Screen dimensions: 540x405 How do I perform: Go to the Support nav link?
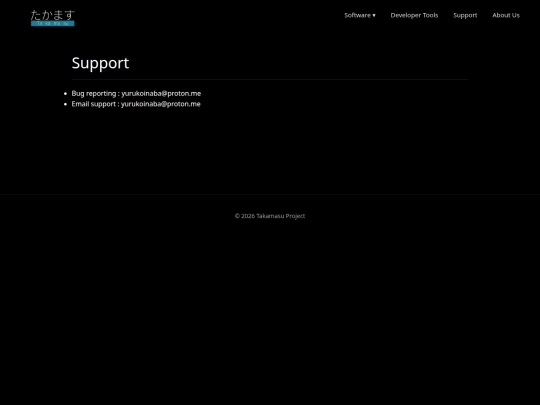click(465, 15)
